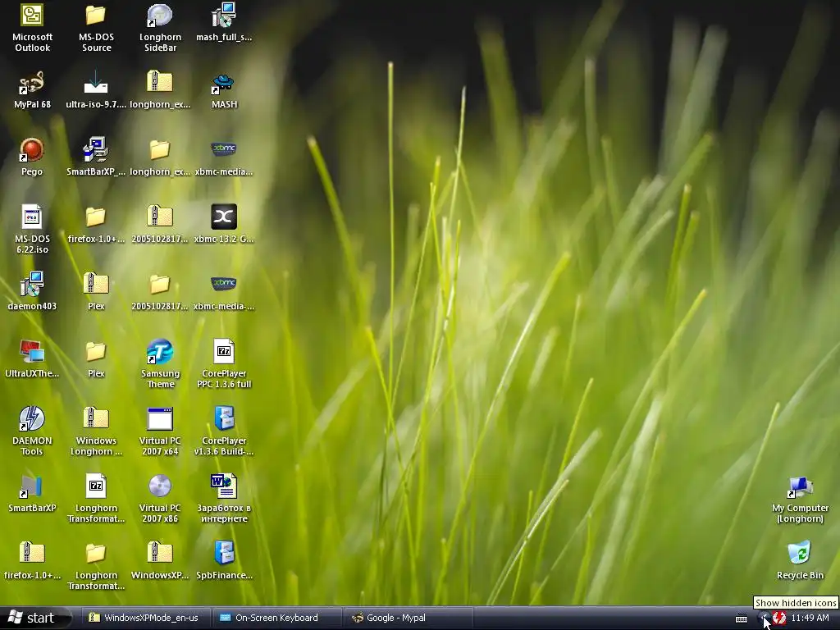Select the SpbFinance... cabinet file
Viewport: 840px width, 630px height.
224,561
